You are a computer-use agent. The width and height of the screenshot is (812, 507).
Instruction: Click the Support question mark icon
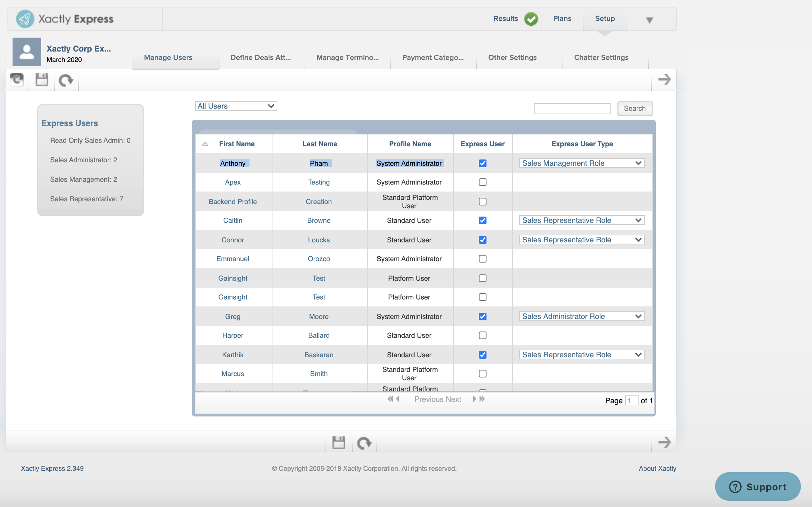735,486
